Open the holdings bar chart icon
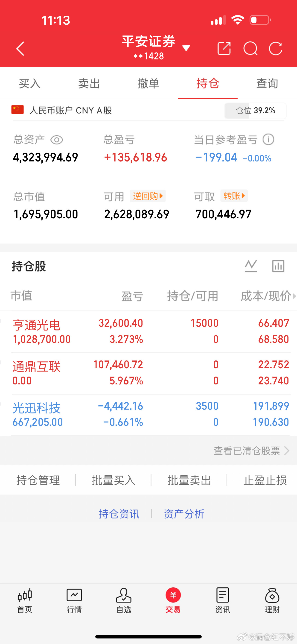The width and height of the screenshot is (297, 644). [x=278, y=266]
